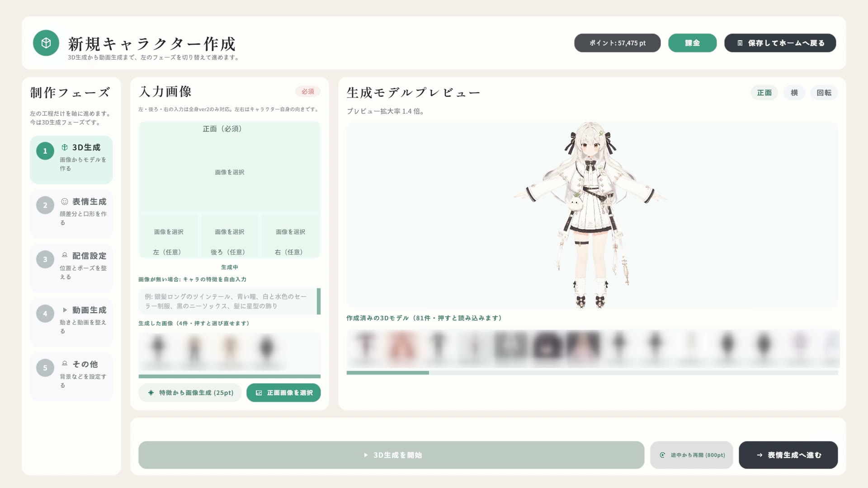Go to phase 4 動画生成
The width and height of the screenshot is (868, 488).
pyautogui.click(x=71, y=322)
